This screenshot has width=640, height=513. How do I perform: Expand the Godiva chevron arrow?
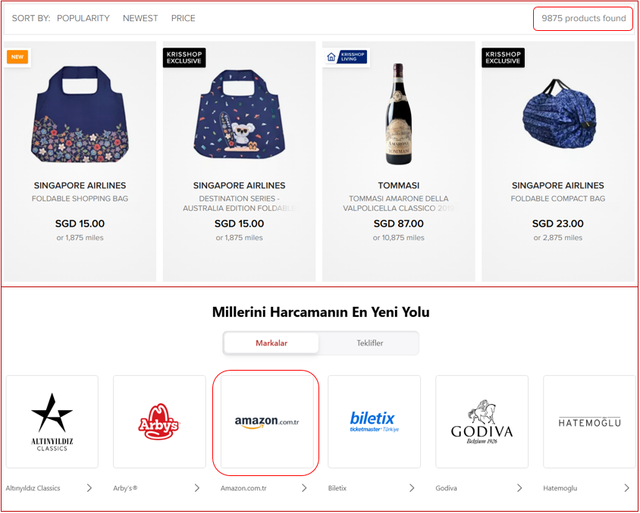(519, 488)
